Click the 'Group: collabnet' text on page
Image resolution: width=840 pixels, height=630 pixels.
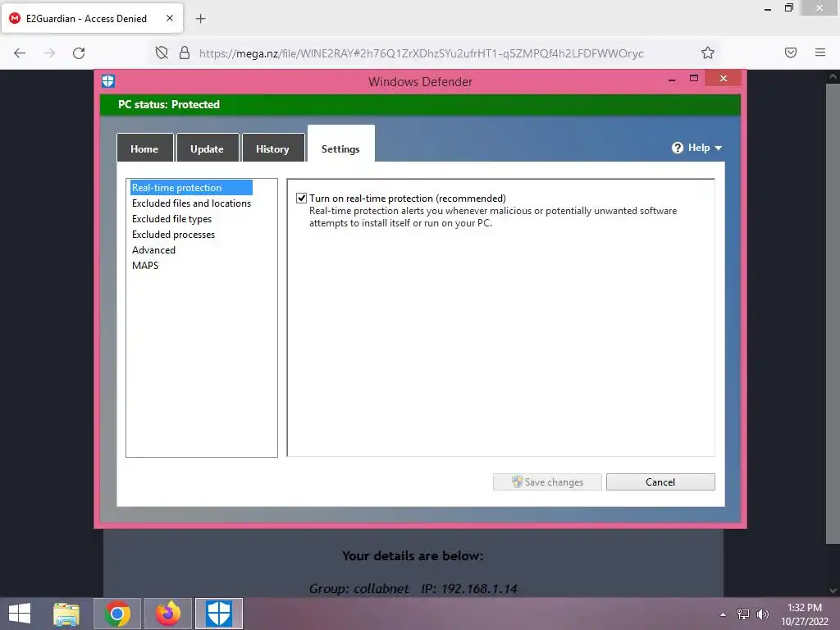point(359,589)
